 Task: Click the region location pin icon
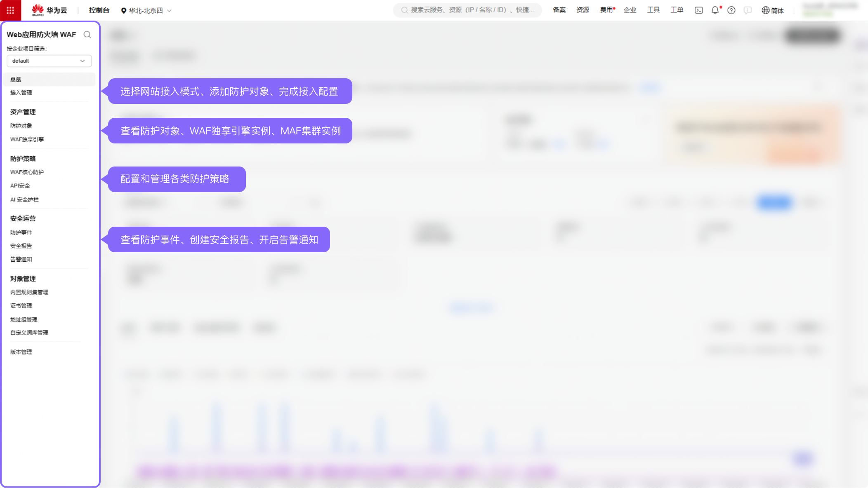(123, 11)
